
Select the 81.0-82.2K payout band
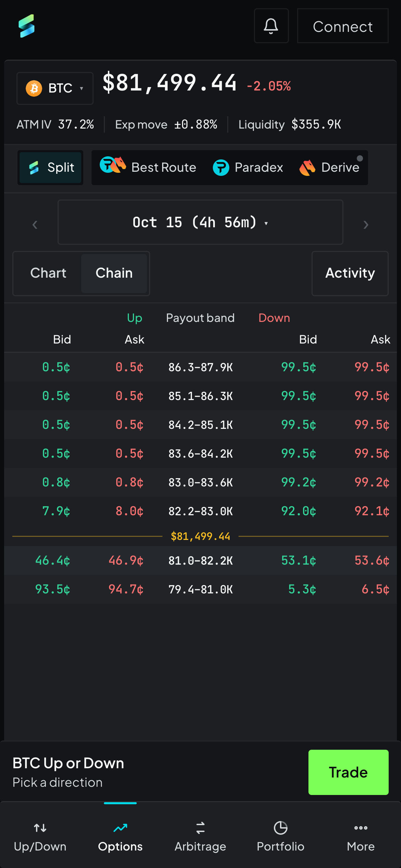pyautogui.click(x=200, y=560)
